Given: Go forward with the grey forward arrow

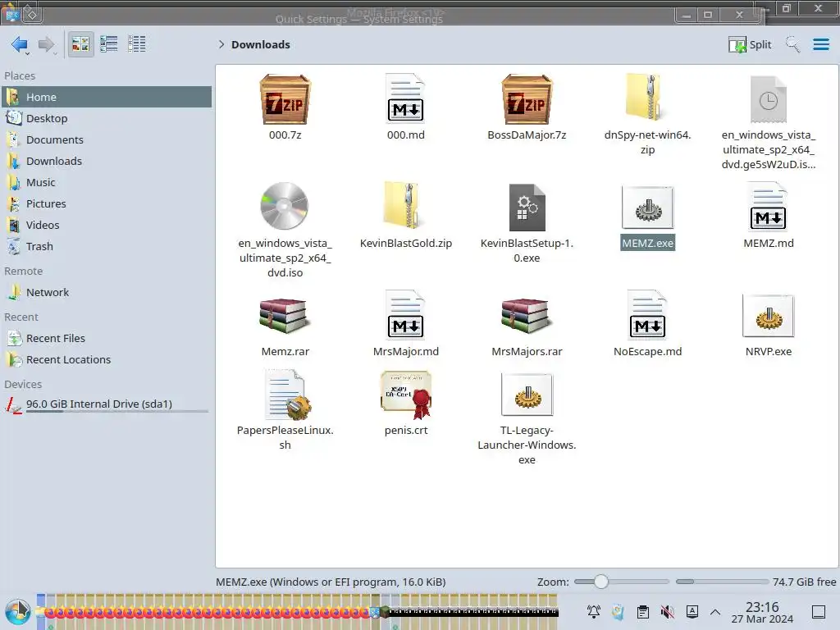Looking at the screenshot, I should 46,44.
